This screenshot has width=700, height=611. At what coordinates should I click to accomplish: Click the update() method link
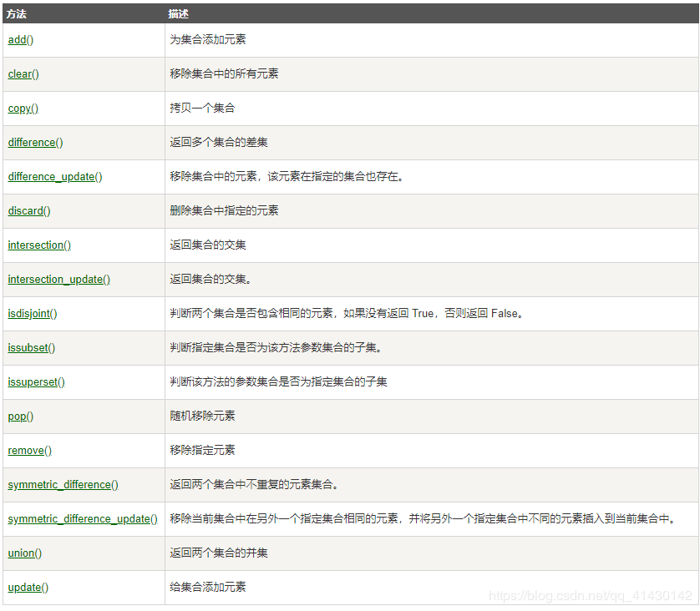point(28,588)
